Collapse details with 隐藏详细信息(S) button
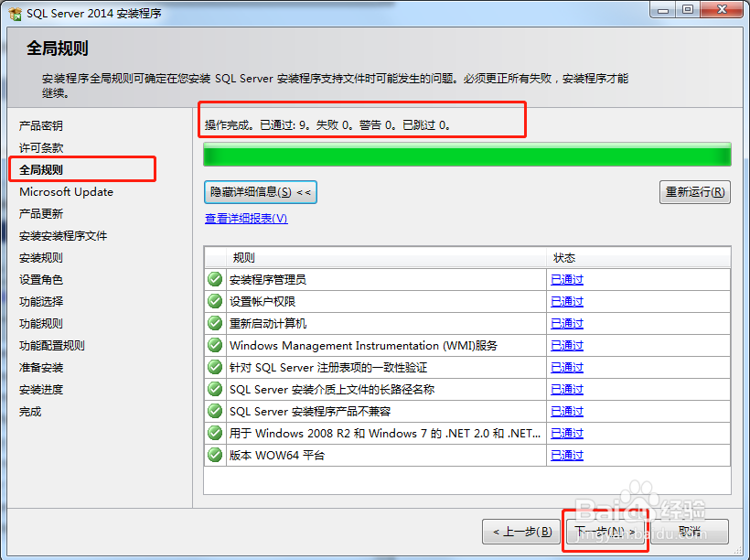Viewport: 750px width, 560px height. pos(260,192)
